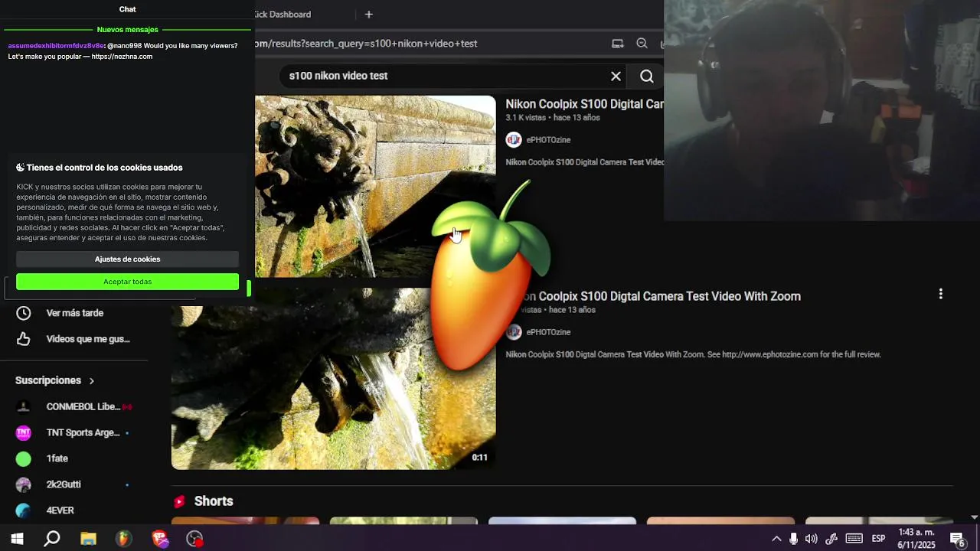Open three-dot menu for second video
Image resolution: width=980 pixels, height=551 pixels.
coord(941,294)
